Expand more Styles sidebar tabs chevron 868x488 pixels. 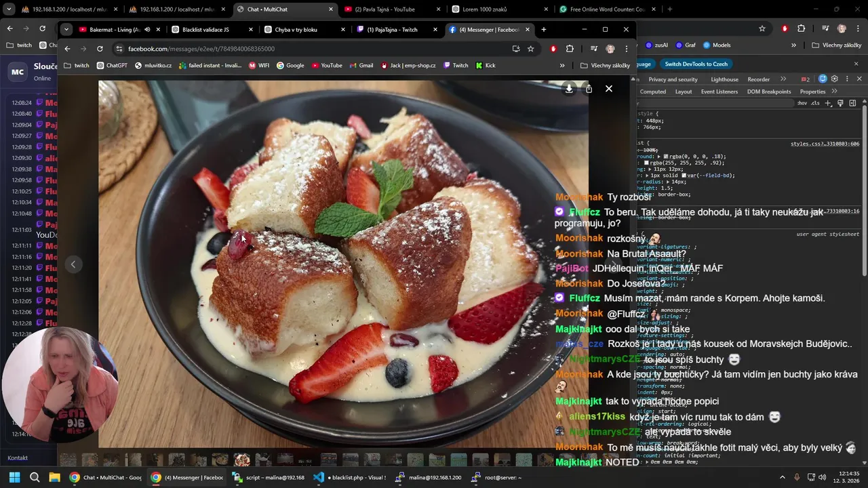click(x=834, y=91)
